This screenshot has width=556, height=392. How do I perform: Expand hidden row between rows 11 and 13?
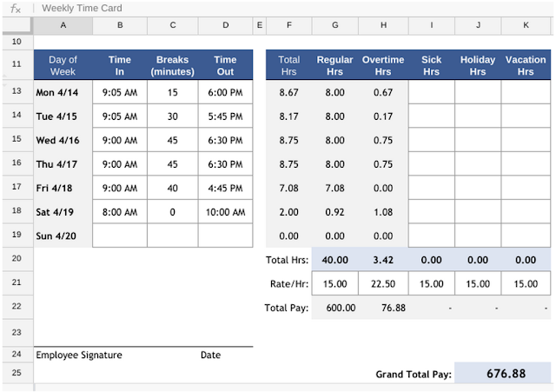(4, 80)
